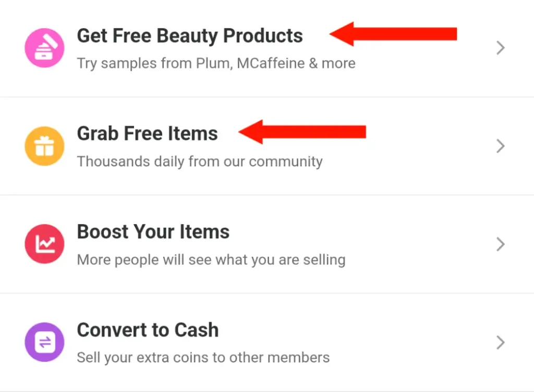Tap the pink beauty products cream jar icon
Screen dimensions: 534x392
click(x=44, y=47)
